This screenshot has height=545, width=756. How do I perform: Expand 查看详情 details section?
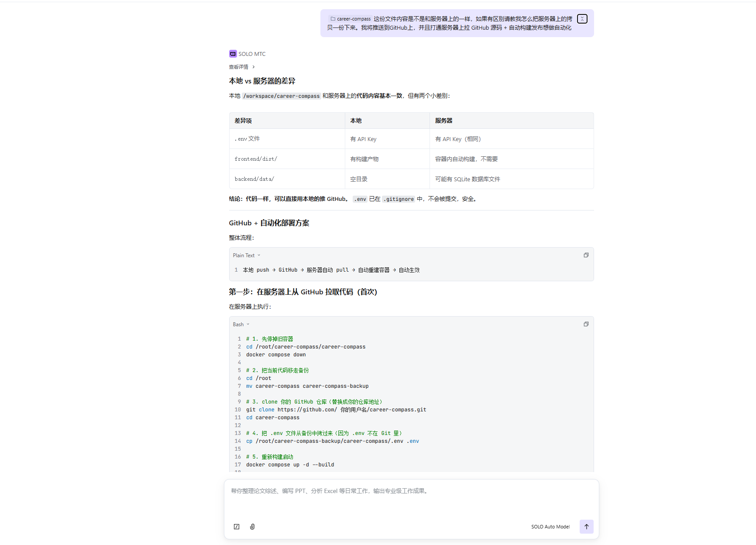(241, 67)
